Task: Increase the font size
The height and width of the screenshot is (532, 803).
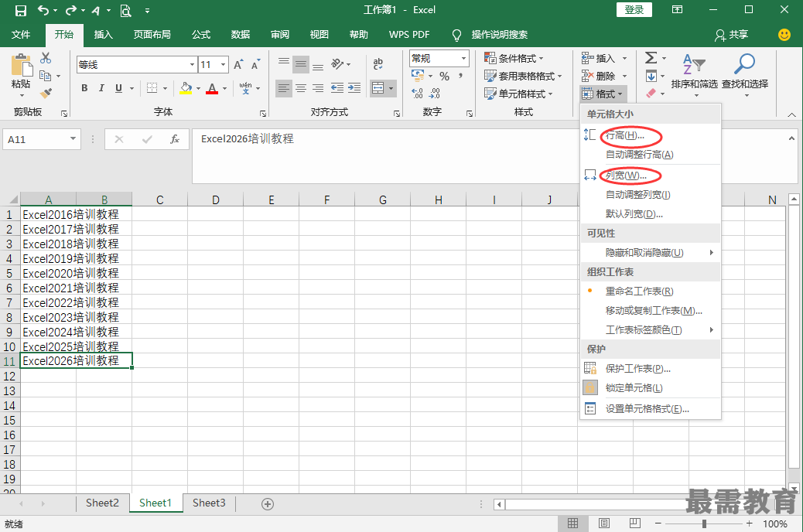Action: click(238, 64)
